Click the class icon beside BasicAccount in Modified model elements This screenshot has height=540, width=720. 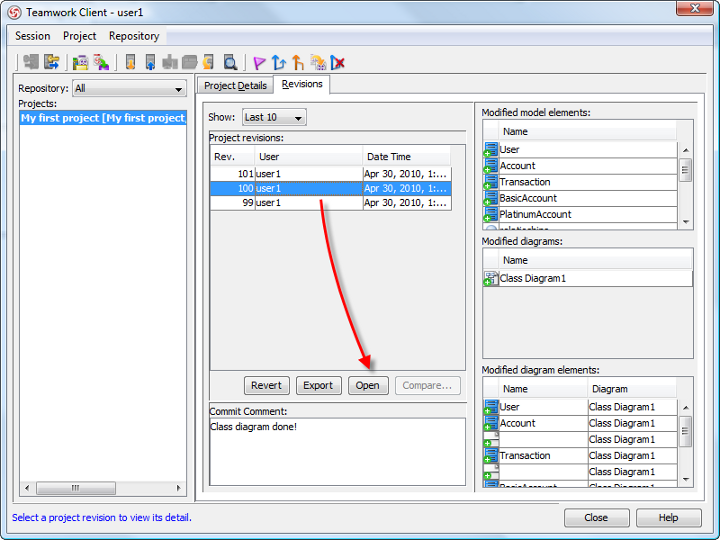491,198
